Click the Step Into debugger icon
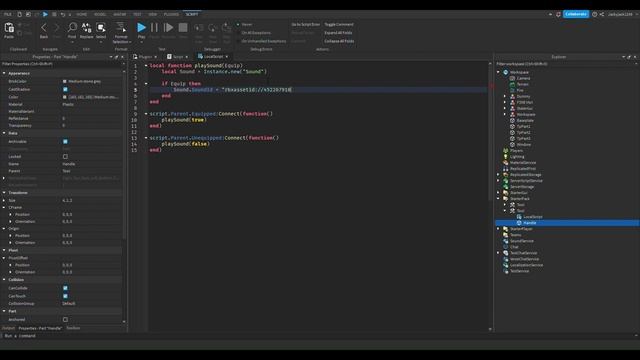Image resolution: width=640 pixels, height=360 pixels. (199, 28)
